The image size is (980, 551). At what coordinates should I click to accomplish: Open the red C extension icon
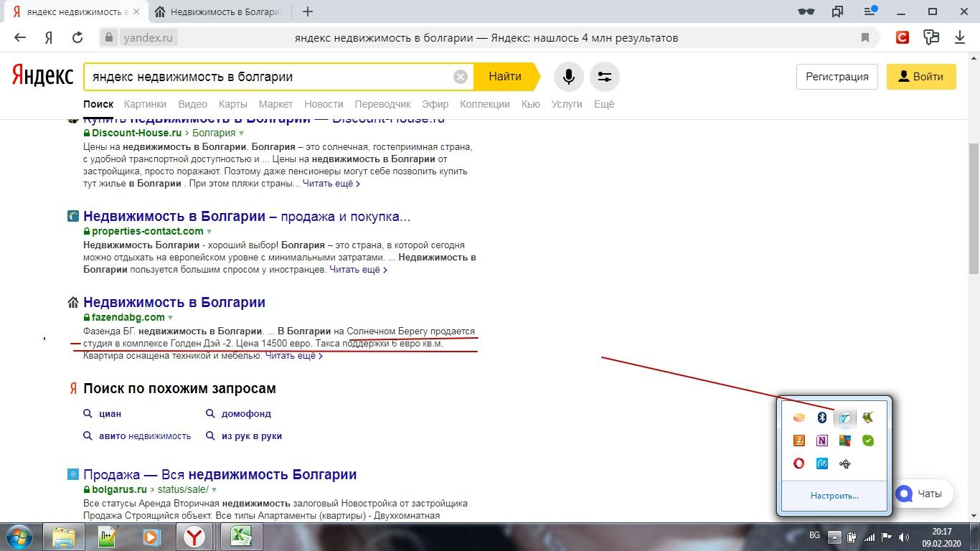point(903,38)
